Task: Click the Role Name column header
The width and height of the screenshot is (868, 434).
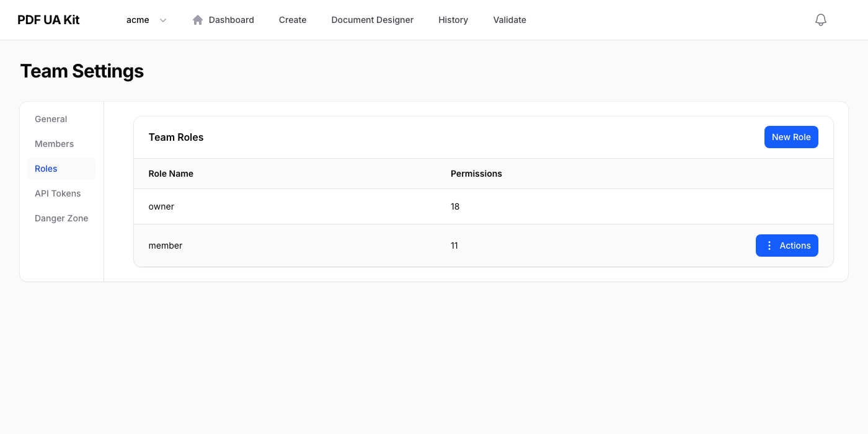Action: [171, 174]
